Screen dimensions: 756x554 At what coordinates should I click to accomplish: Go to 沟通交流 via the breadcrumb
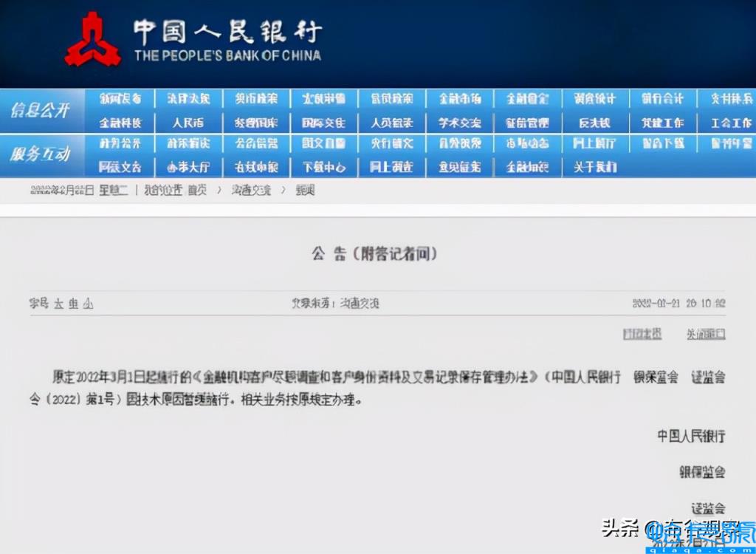[x=251, y=190]
